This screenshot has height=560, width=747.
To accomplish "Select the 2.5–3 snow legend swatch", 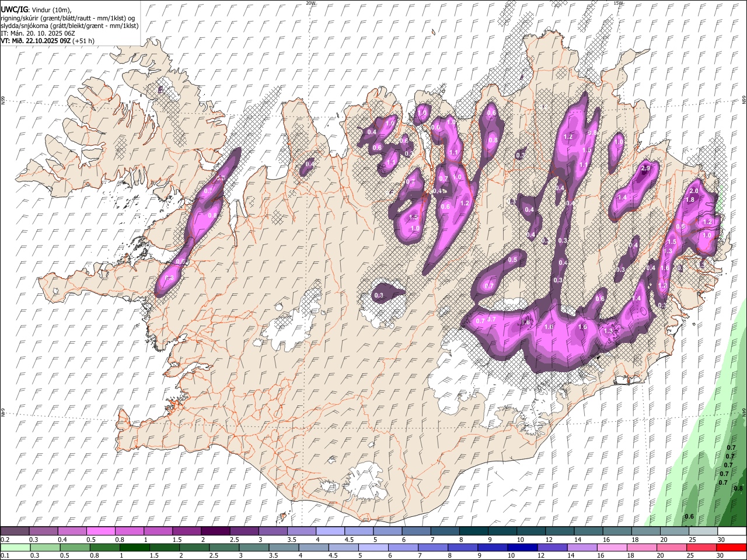I will click(x=243, y=531).
